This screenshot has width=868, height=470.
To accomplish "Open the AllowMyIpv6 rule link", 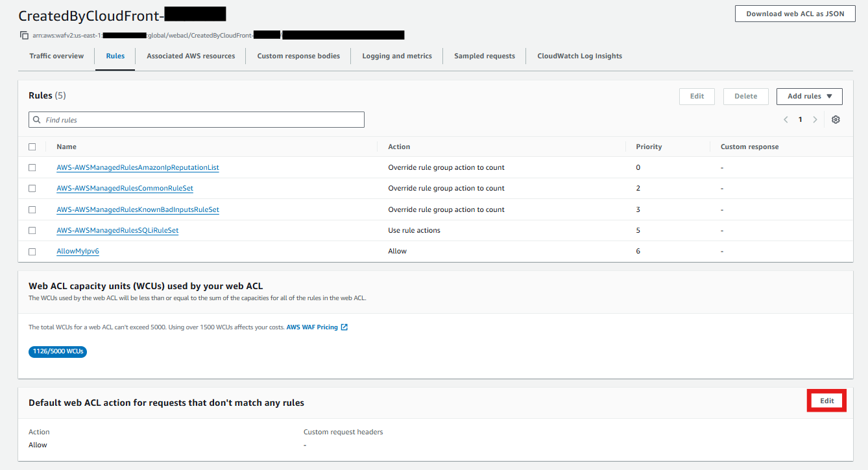I will tap(78, 251).
